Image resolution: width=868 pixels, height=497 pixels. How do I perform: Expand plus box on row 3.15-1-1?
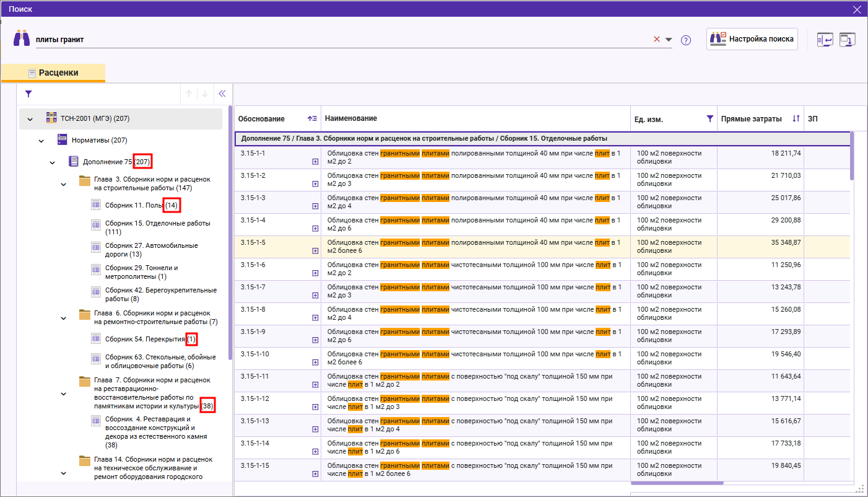[x=315, y=162]
